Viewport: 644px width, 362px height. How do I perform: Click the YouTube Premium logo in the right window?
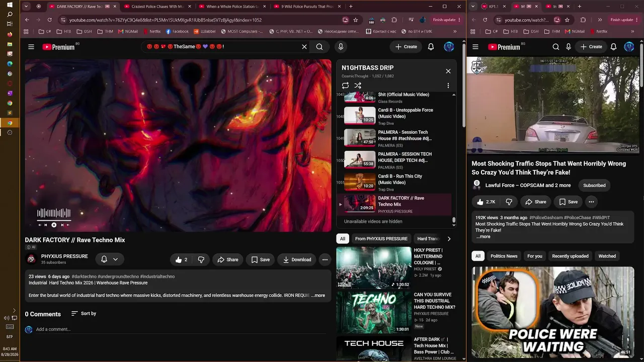tap(504, 47)
